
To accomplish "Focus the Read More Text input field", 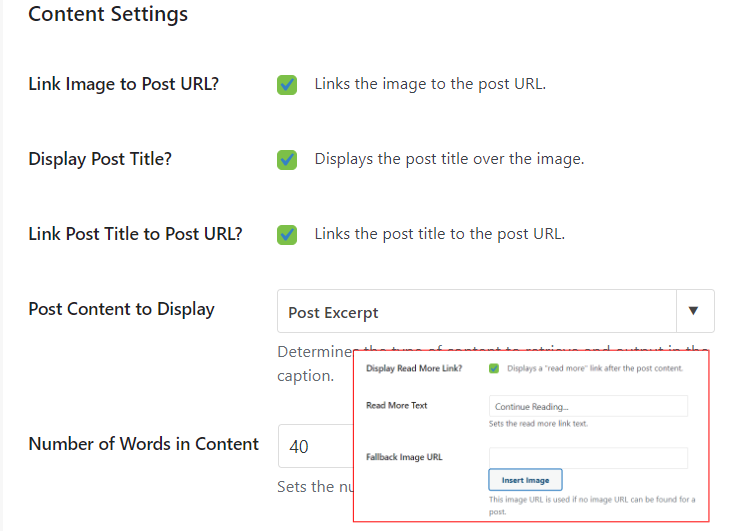I will 588,406.
